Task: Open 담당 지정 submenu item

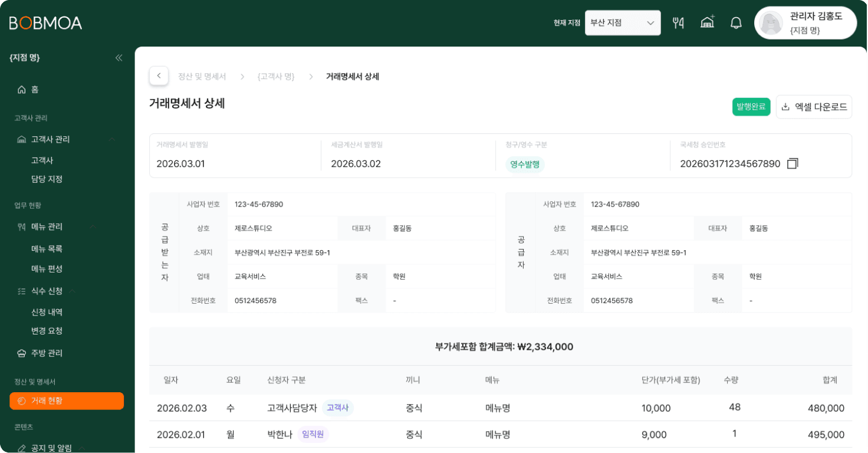Action: (47, 179)
